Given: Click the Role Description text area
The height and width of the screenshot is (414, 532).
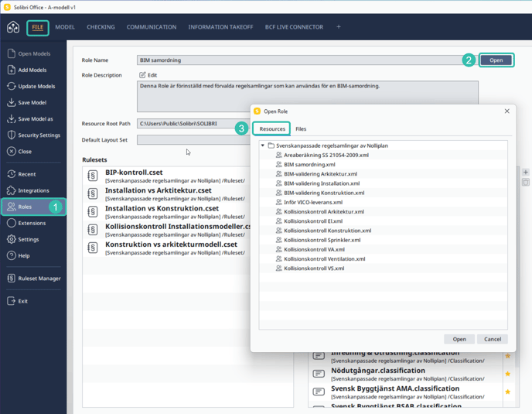Looking at the screenshot, I should pyautogui.click(x=308, y=96).
